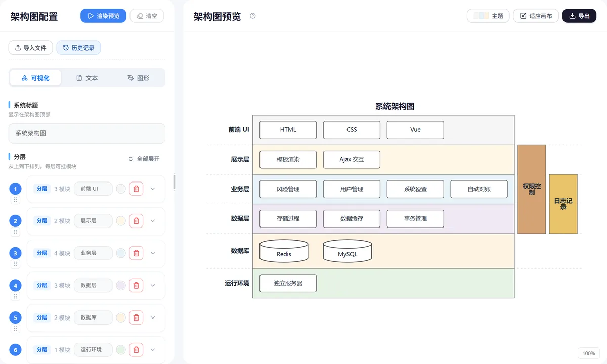Select the Vue module box
This screenshot has width=607, height=364.
coord(415,130)
